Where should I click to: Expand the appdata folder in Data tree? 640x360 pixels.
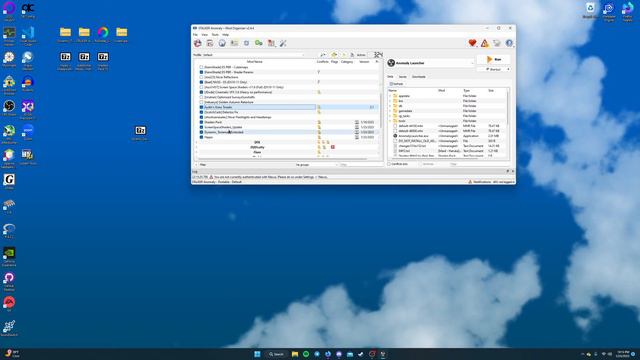tap(390, 96)
